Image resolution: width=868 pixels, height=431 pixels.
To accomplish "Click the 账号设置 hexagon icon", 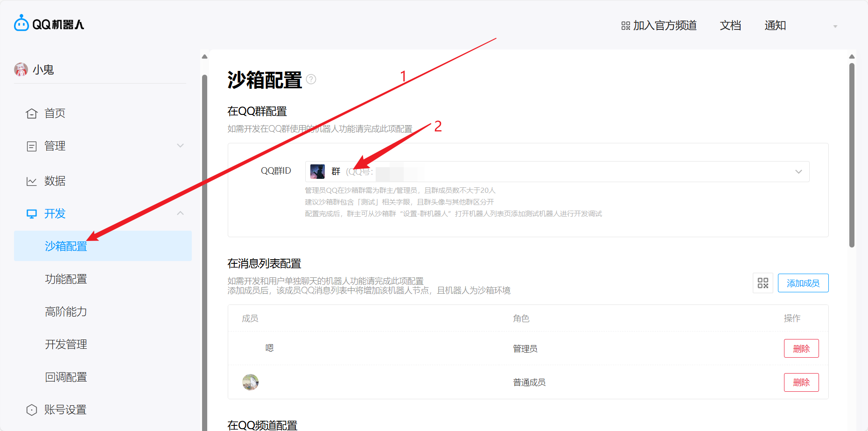I will (31, 410).
